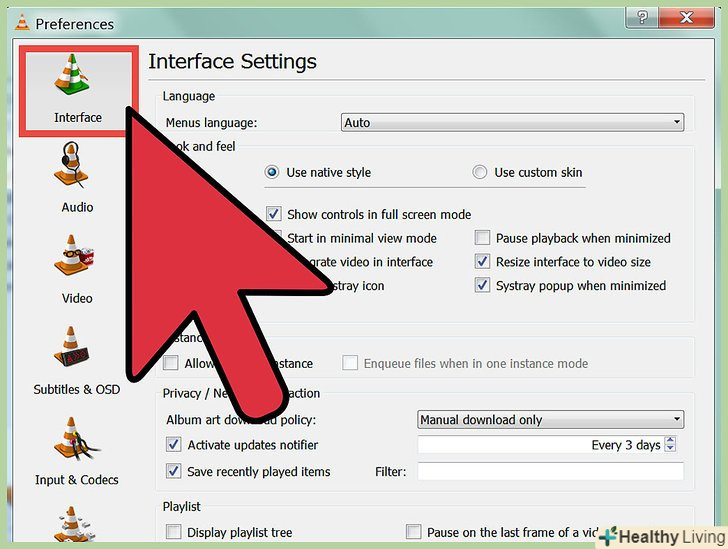Decrease update interval with down arrow
Screen dimensions: 728x549
coord(670,448)
